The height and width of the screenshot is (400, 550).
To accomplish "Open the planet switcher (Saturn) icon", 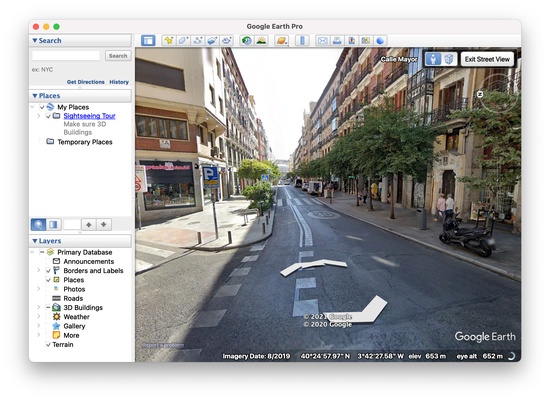I will [x=281, y=40].
